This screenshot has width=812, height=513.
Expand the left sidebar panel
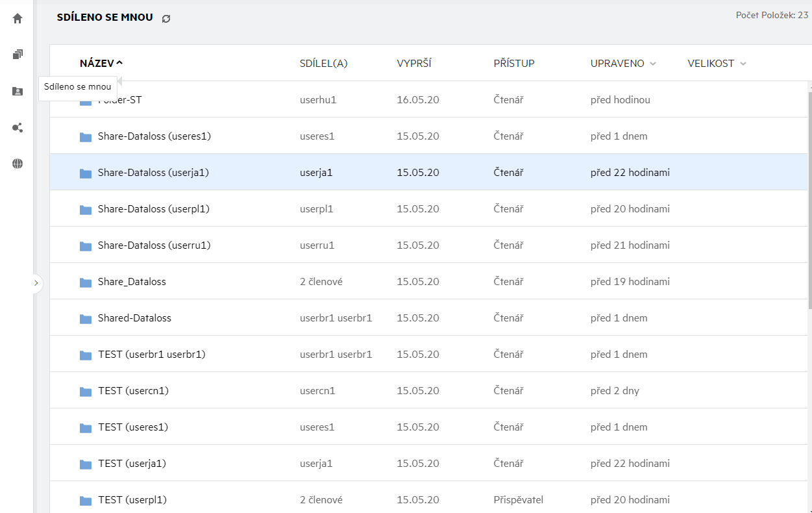coord(36,283)
